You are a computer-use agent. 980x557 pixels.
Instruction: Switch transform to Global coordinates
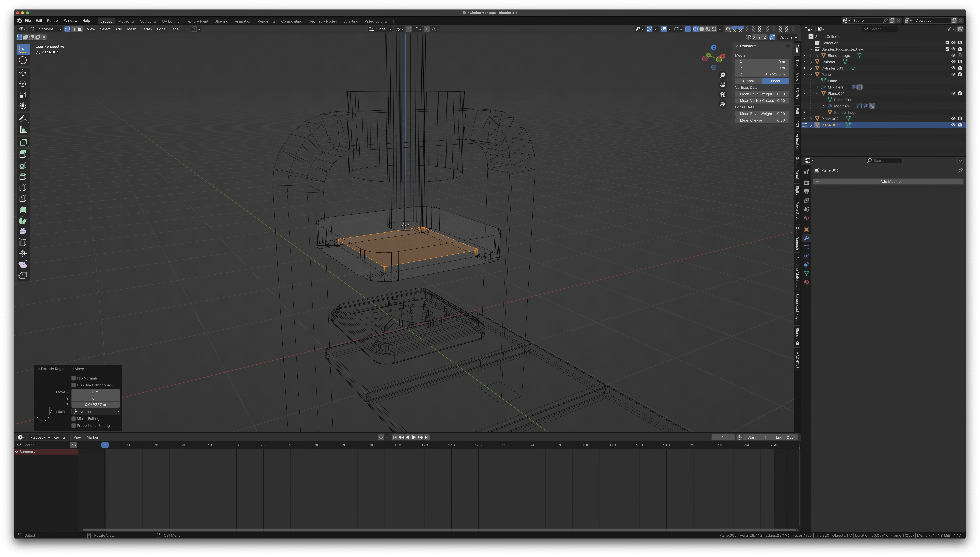tap(749, 81)
